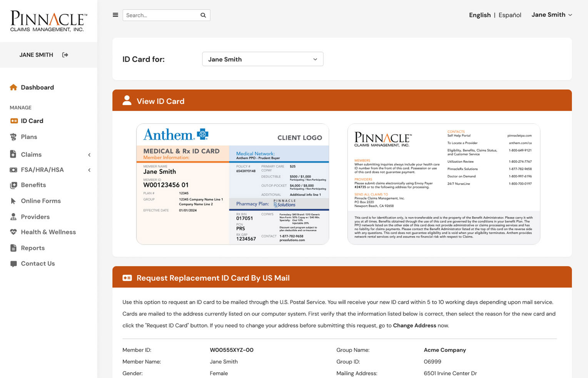The image size is (588, 378).
Task: Open the ID Card for dropdown
Action: pyautogui.click(x=263, y=59)
